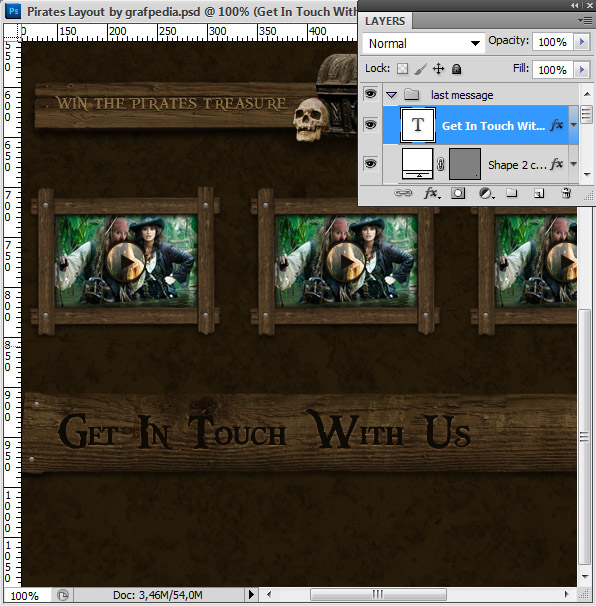
Task: Select the Get In Touch With Us layer name
Action: tap(493, 126)
